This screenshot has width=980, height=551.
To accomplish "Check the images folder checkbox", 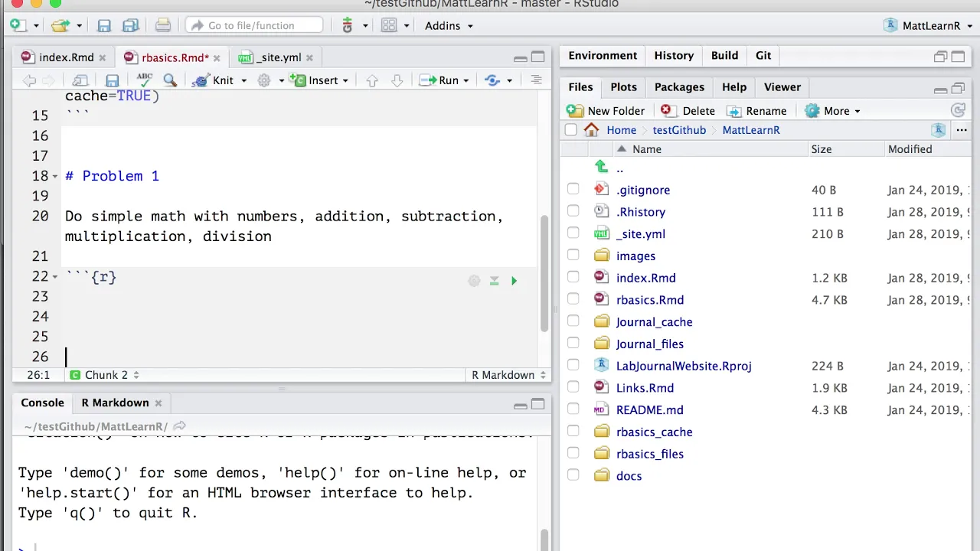I will point(573,256).
